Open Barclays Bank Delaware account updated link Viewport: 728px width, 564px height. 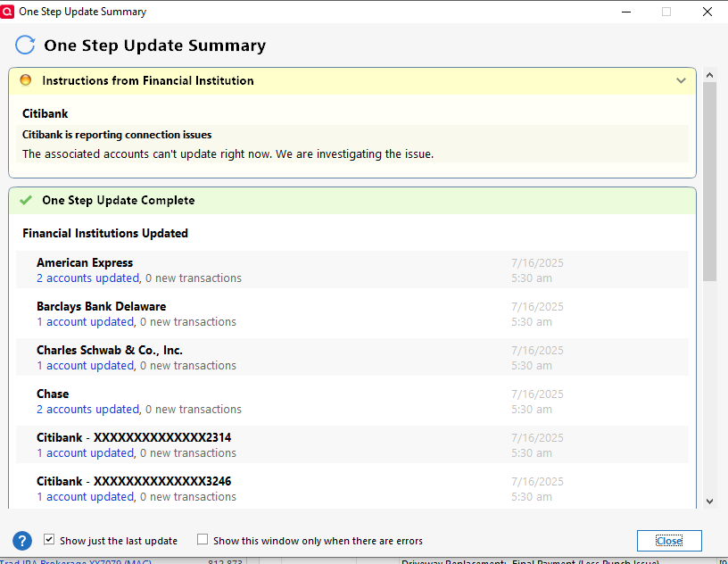click(x=86, y=321)
